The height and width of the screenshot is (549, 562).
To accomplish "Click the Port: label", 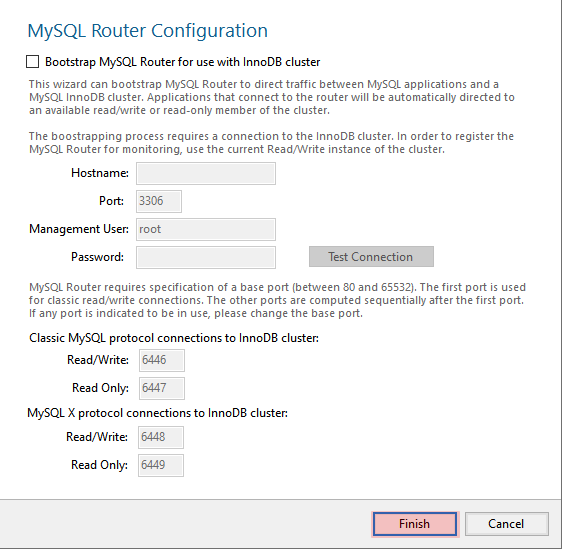I will click(x=111, y=201).
